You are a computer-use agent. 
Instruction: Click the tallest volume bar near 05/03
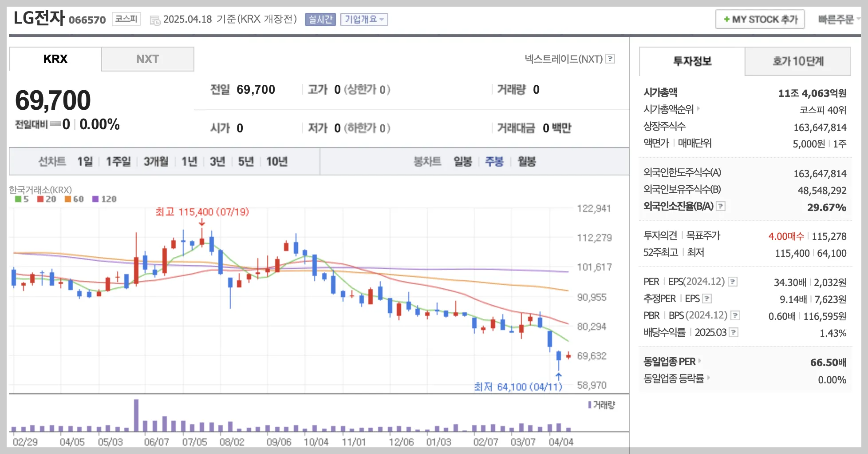pyautogui.click(x=136, y=415)
